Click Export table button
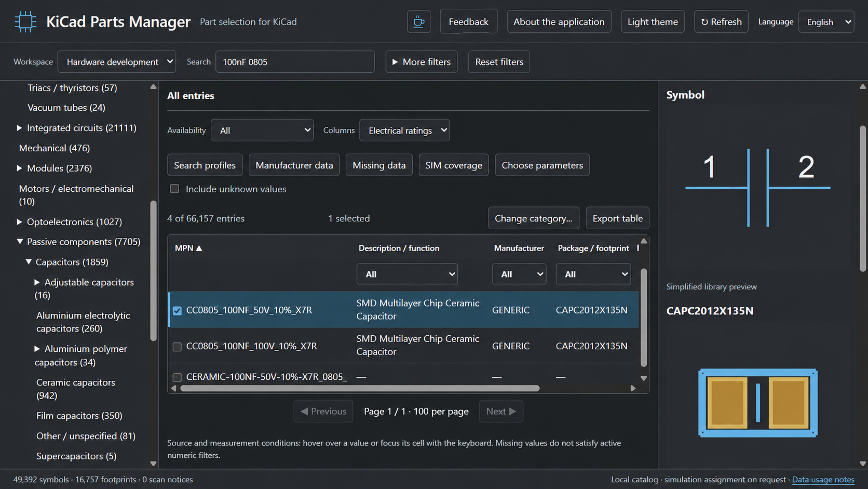This screenshot has width=868, height=489. (617, 218)
